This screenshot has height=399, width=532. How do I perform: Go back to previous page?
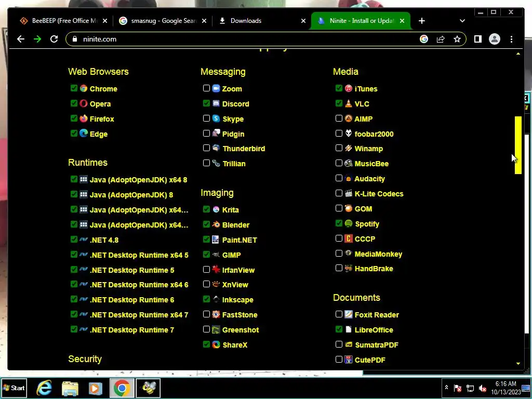coord(21,39)
